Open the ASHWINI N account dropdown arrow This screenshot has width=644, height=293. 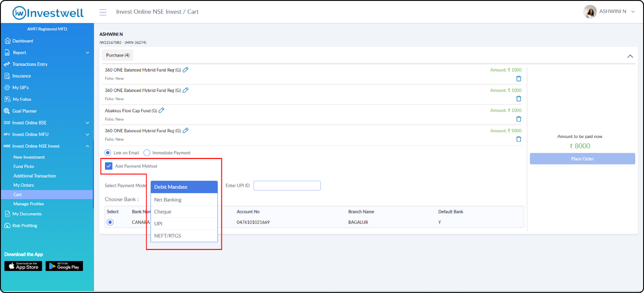tap(633, 12)
